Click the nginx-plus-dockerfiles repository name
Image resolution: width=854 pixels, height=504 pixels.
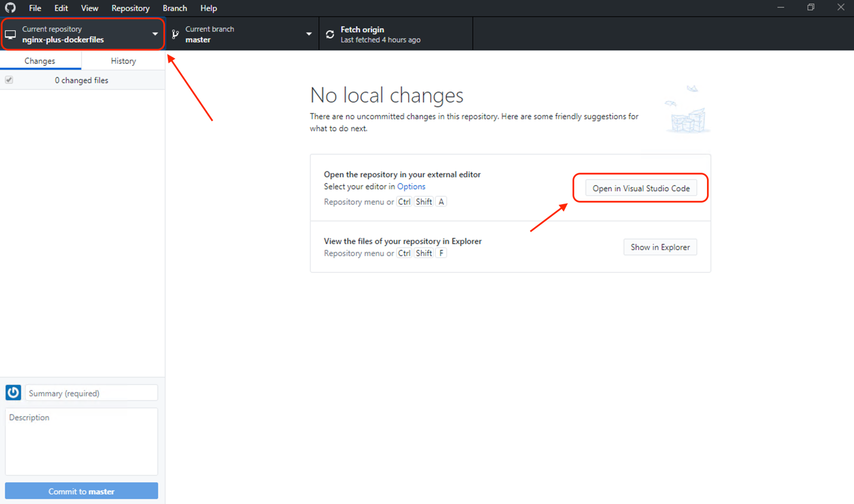coord(63,40)
